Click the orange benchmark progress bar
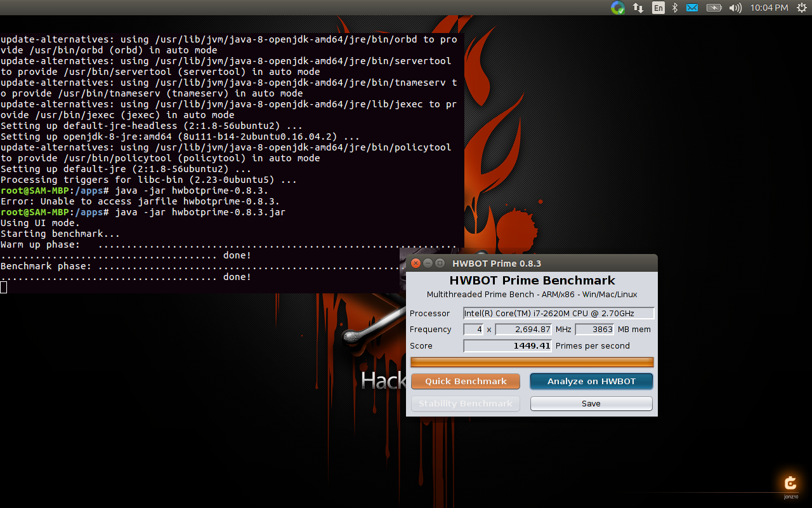812x508 pixels. point(532,362)
